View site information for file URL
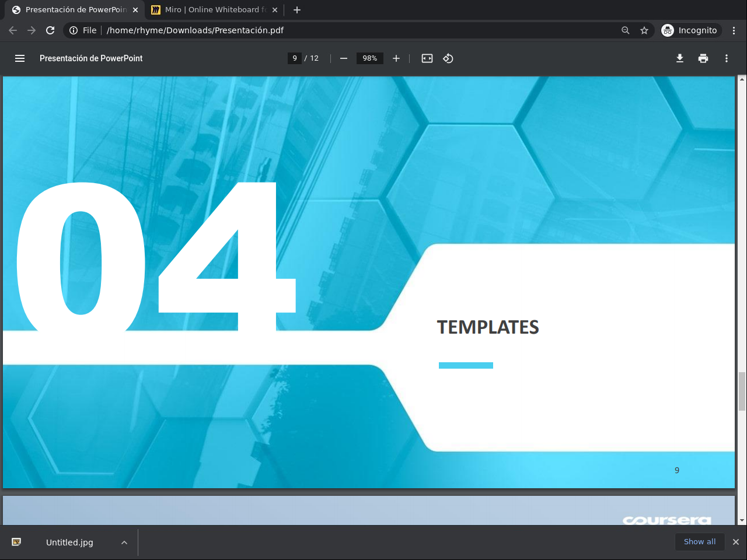 [83, 30]
